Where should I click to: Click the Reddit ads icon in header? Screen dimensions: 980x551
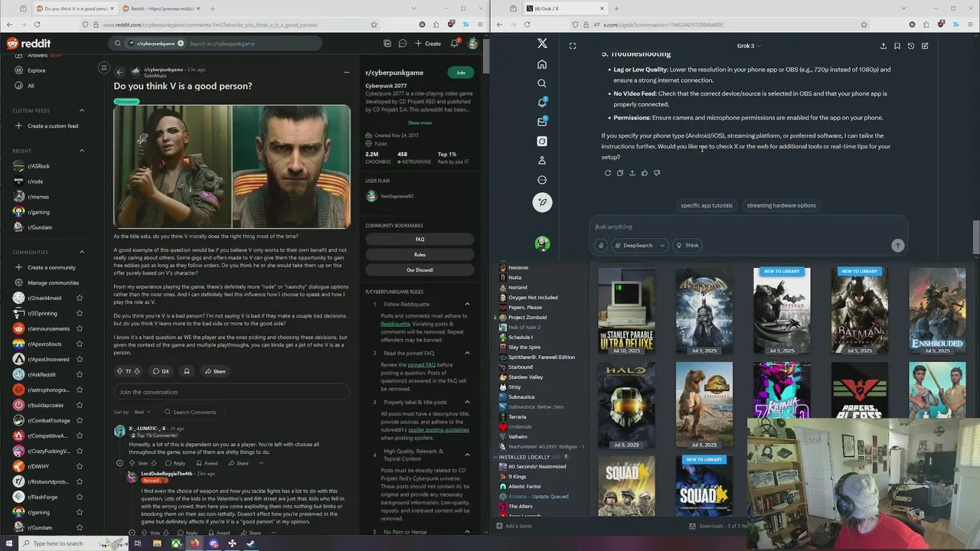tap(387, 44)
